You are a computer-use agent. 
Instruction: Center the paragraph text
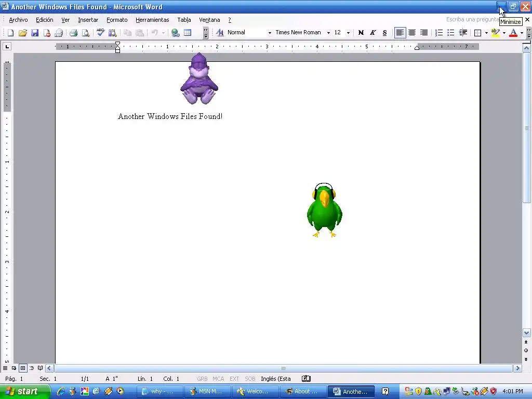point(412,33)
